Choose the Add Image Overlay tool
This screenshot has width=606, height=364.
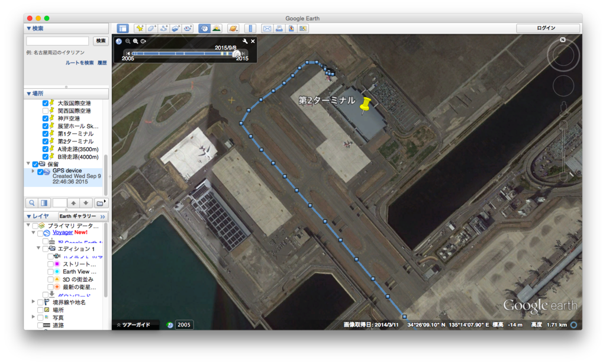click(x=176, y=28)
